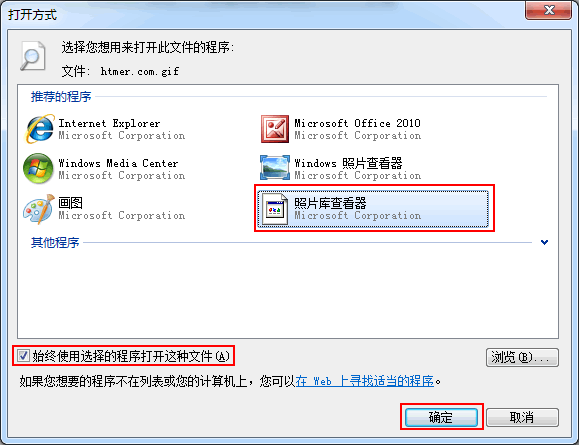This screenshot has width=579, height=445.
Task: Close the 打开方式 dialog
Action: [548, 10]
